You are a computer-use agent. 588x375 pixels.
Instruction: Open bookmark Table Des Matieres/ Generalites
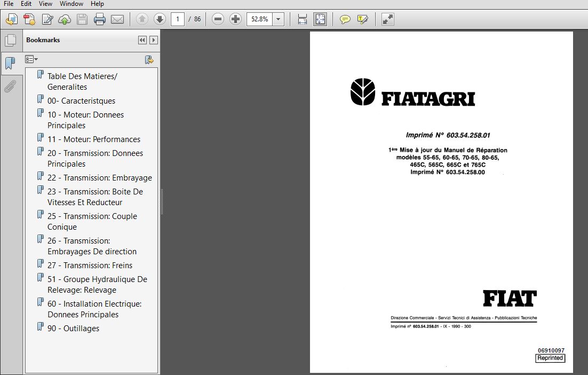tap(82, 81)
